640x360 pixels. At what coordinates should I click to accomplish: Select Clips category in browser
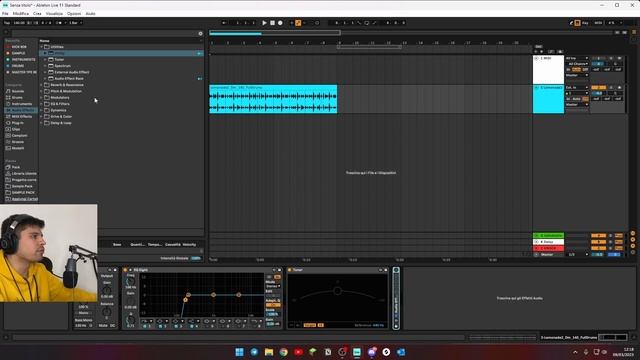pos(16,129)
